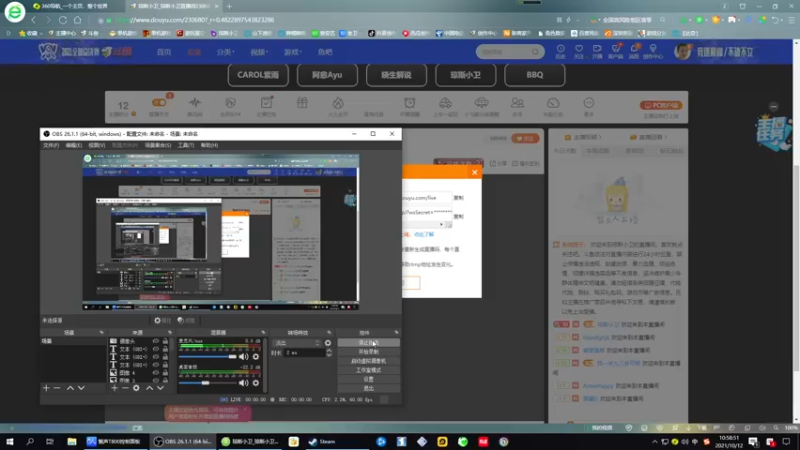Open the OBS 工具(T) menu
Image resolution: width=800 pixels, height=450 pixels.
(186, 145)
